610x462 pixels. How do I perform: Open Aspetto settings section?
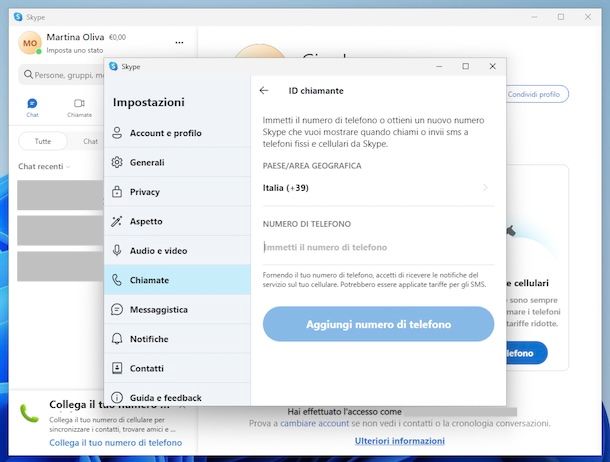(177, 221)
